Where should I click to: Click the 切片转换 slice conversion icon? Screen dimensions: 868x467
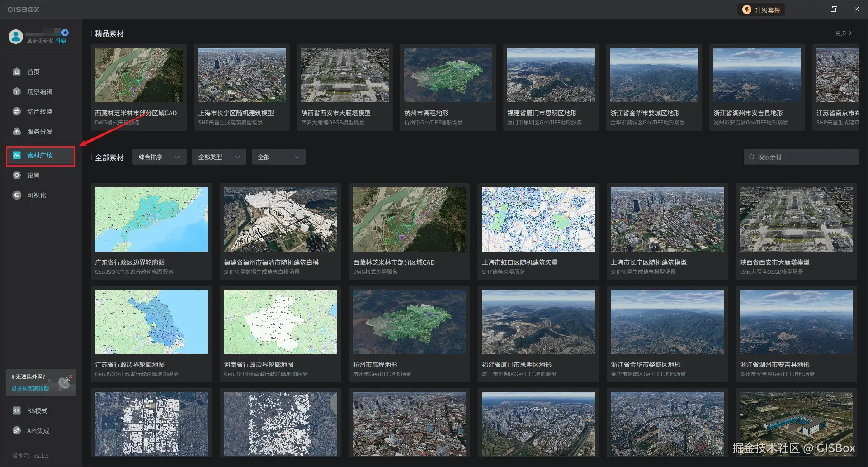pos(17,111)
